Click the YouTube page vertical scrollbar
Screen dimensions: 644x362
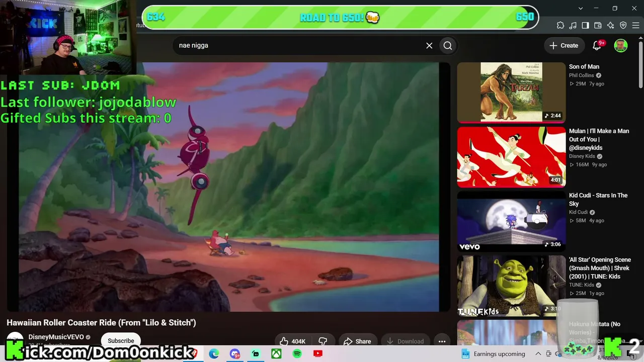tap(640, 65)
